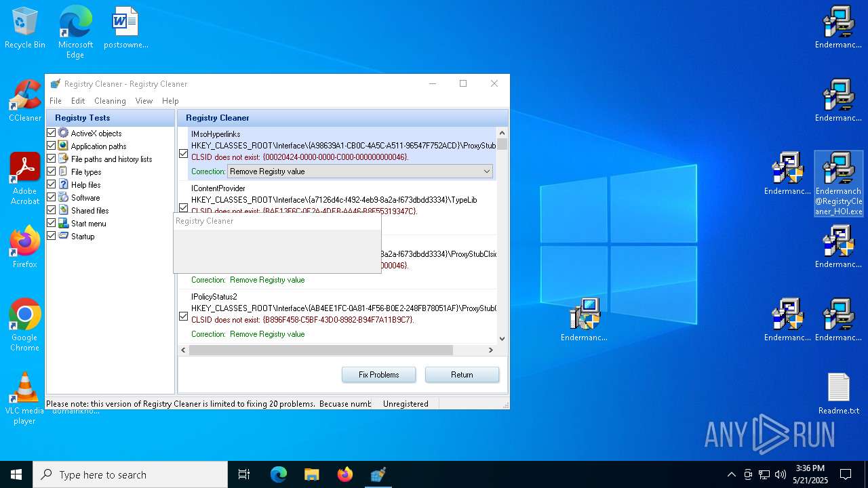Click the Startup test icon

pos(63,236)
